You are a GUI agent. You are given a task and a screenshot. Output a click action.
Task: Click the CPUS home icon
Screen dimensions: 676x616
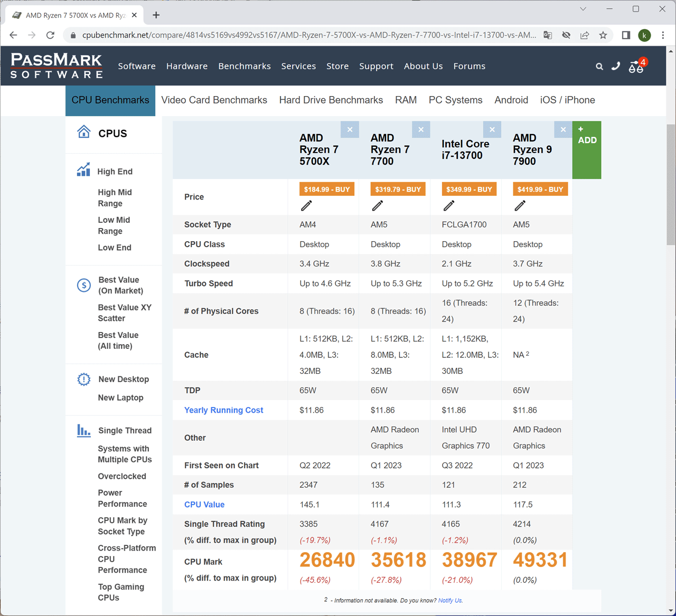point(83,131)
